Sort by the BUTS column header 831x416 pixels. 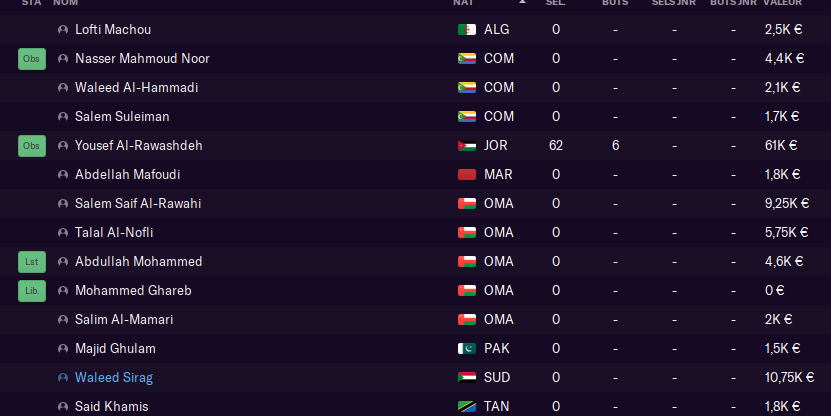click(x=615, y=3)
